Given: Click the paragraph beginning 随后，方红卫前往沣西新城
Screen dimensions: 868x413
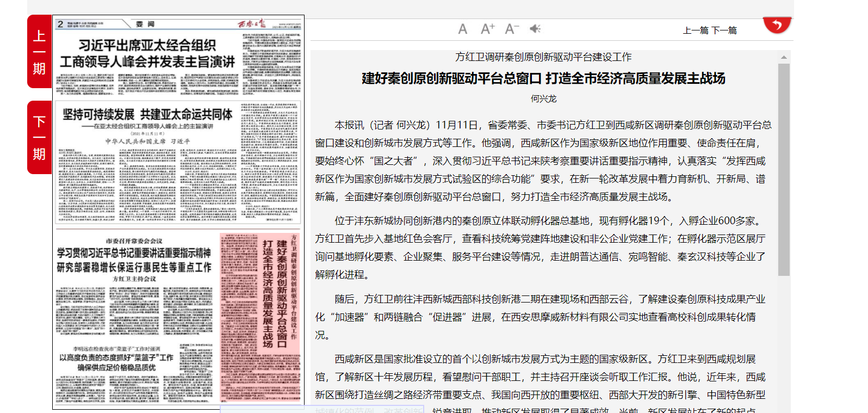Looking at the screenshot, I should [x=543, y=317].
